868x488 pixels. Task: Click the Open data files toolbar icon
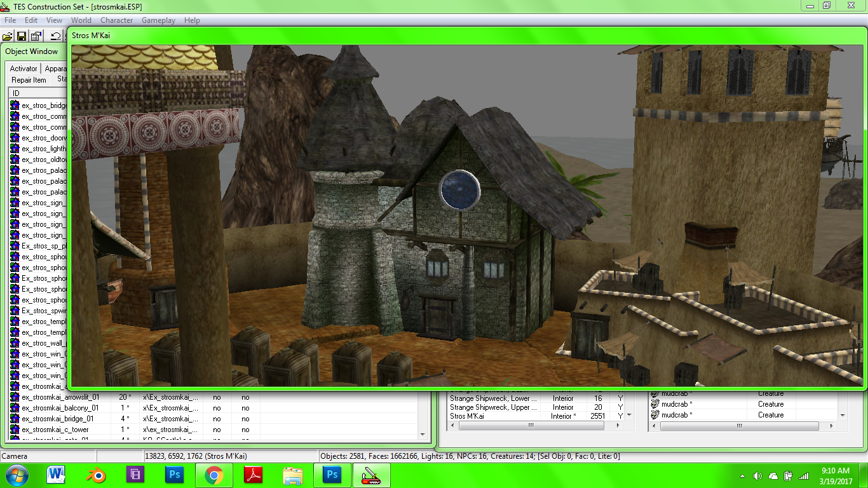pos(8,36)
